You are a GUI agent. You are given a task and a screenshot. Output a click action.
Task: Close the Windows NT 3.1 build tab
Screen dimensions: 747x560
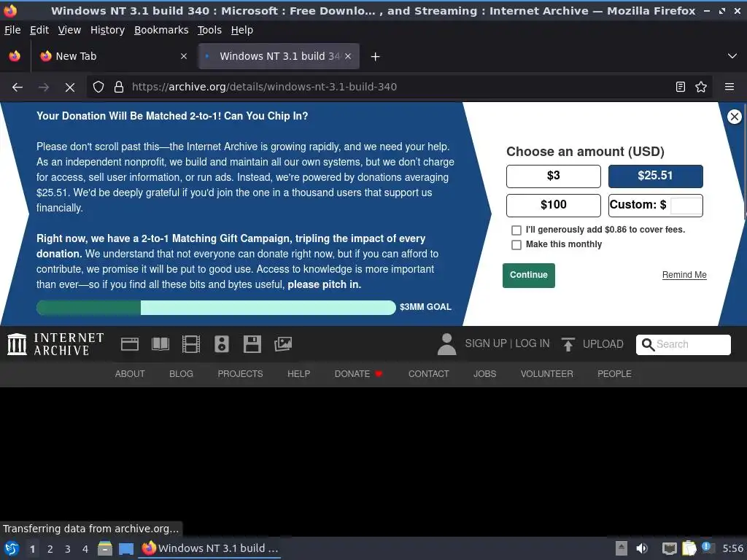tap(348, 56)
